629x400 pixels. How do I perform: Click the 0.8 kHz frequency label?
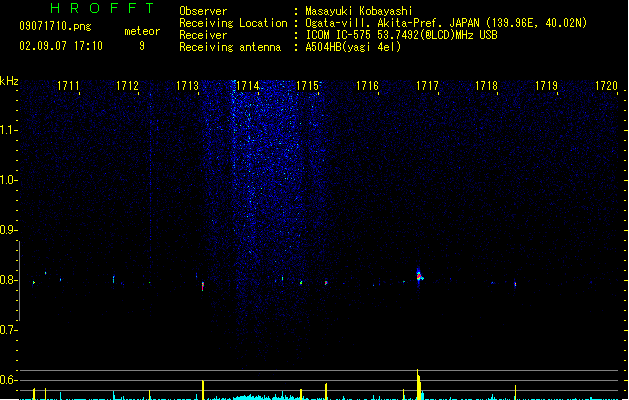click(8, 280)
